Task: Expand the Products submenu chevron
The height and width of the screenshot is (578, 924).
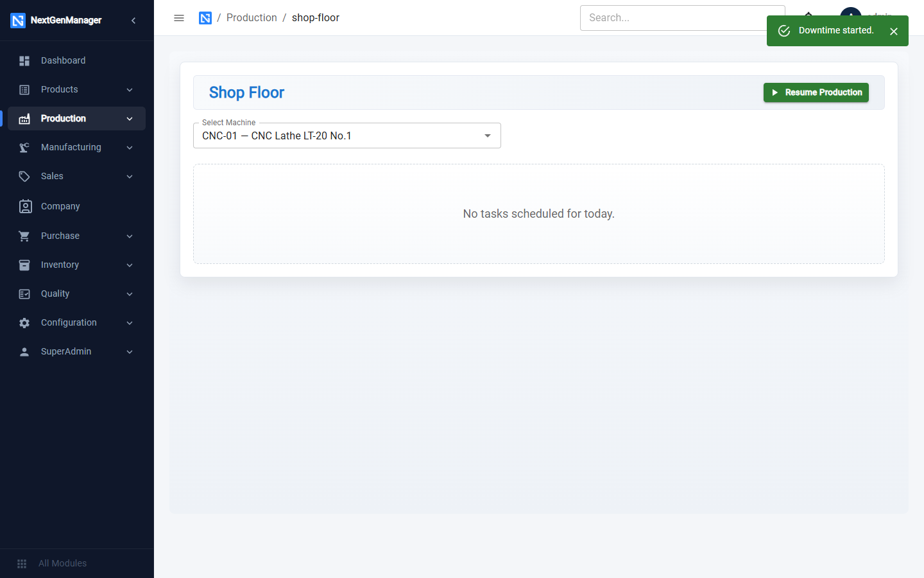Action: pos(130,90)
